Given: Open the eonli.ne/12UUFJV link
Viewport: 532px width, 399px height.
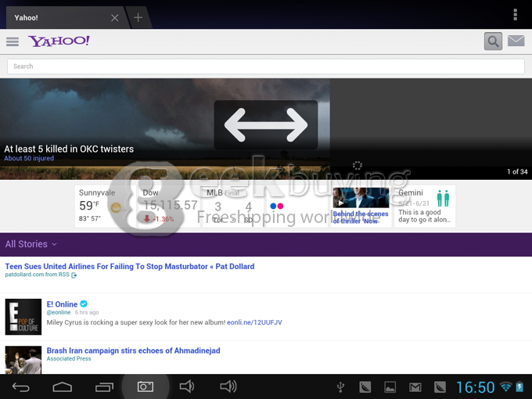Looking at the screenshot, I should point(254,322).
